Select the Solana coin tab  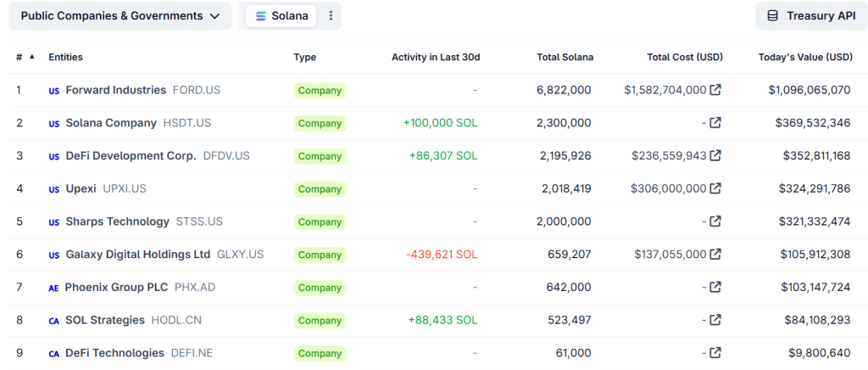pyautogui.click(x=282, y=16)
